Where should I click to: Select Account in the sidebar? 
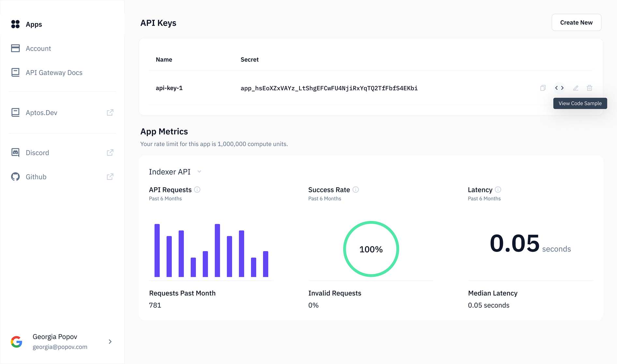pyautogui.click(x=38, y=48)
